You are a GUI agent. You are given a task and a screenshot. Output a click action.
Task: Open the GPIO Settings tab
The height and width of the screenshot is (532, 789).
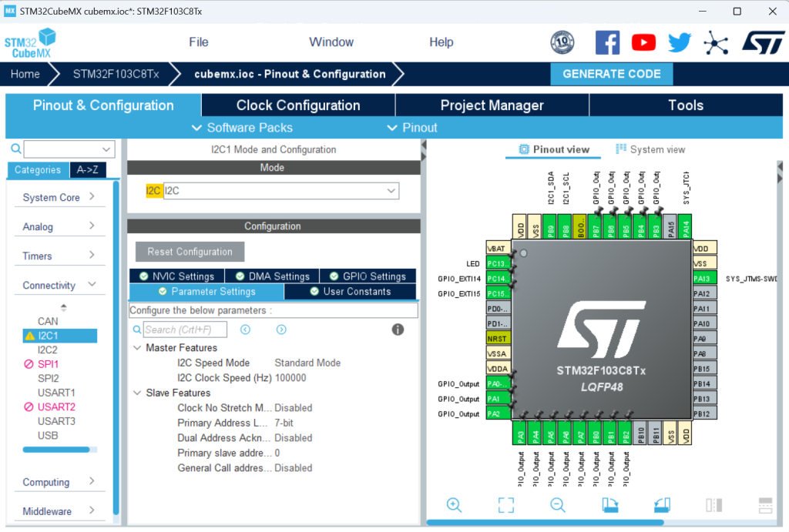368,276
